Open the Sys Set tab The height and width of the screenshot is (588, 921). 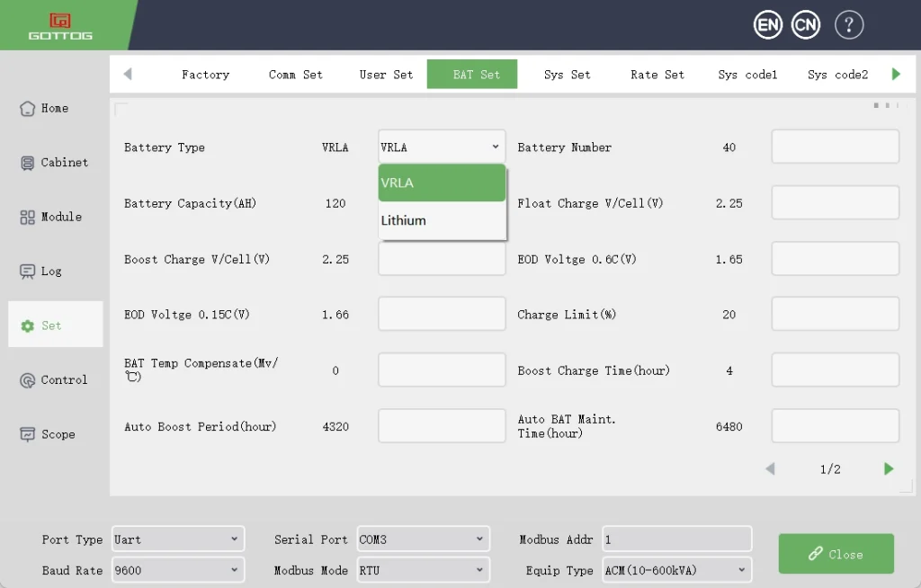[x=567, y=75]
